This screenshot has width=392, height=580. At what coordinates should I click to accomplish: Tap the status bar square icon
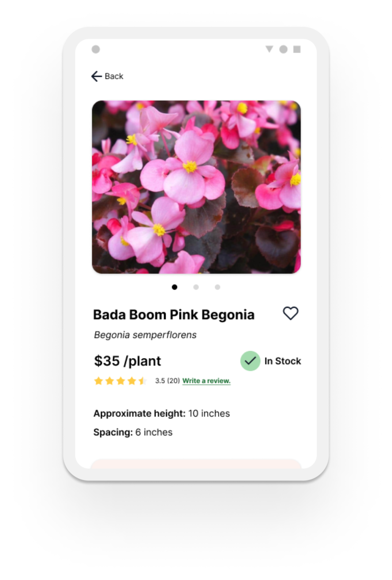click(x=297, y=49)
